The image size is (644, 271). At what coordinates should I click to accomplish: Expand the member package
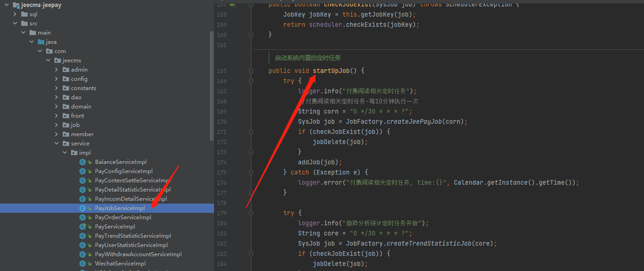[56, 134]
